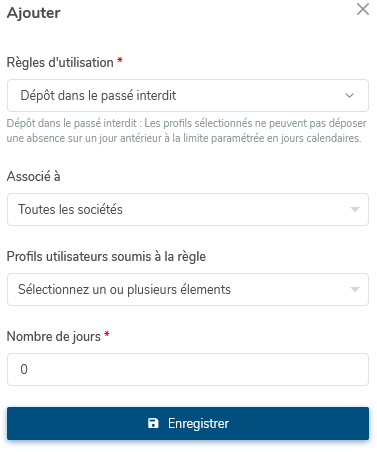377x452 pixels.
Task: Save the rule with the Enregistrer button
Action: tap(188, 423)
